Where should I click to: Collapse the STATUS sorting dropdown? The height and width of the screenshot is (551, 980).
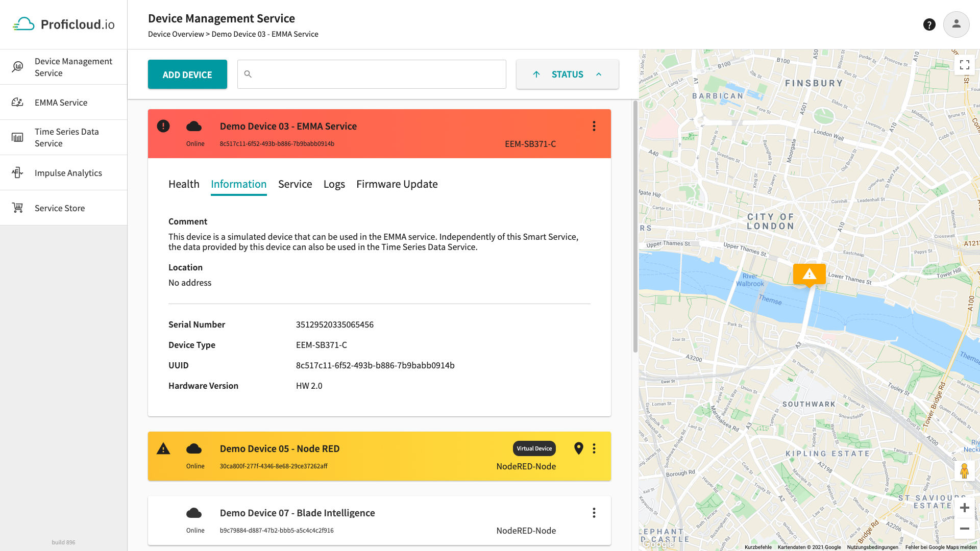(599, 74)
